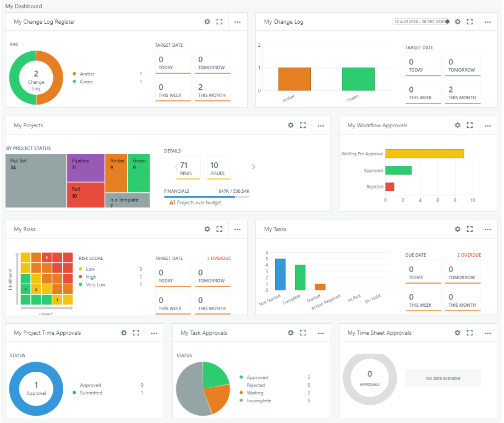
Task: Open more options for My Change Log Register
Action: click(x=238, y=22)
